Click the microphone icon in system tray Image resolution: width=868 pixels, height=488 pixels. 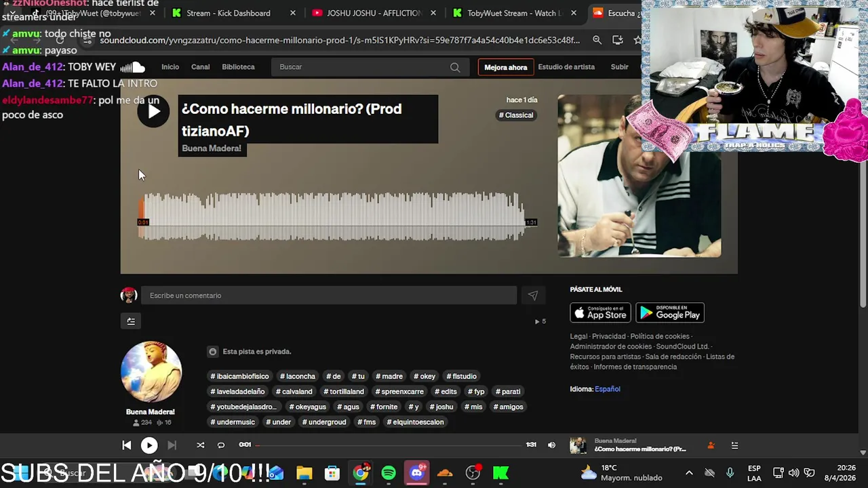[730, 473]
